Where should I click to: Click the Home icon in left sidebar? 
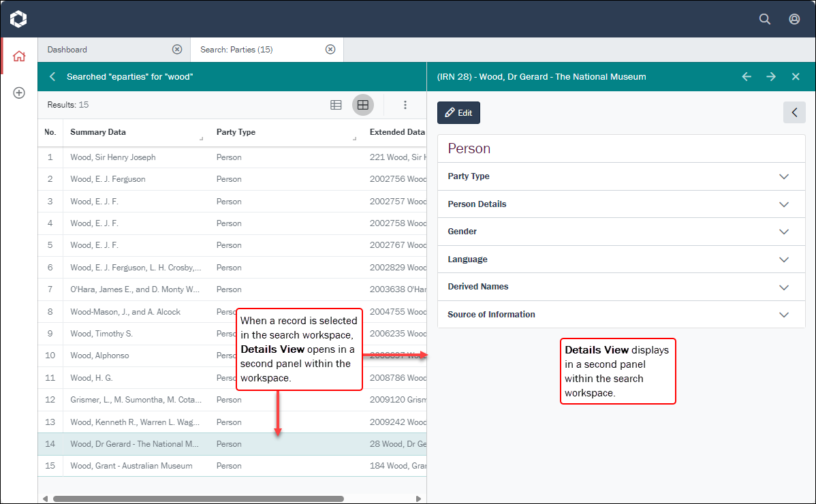coord(19,57)
